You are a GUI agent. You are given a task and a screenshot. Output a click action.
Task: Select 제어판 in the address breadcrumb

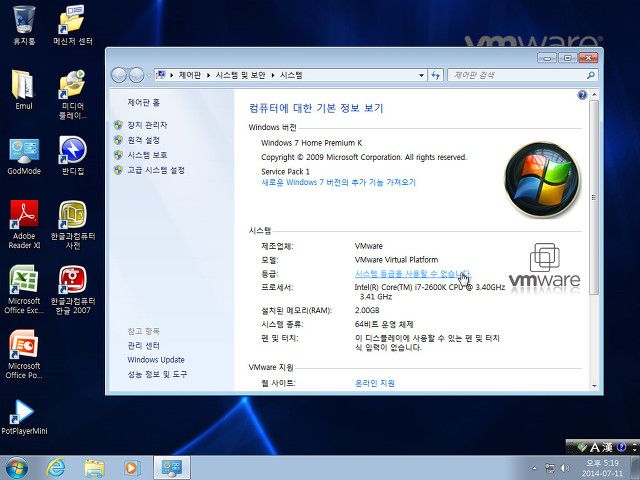click(190, 75)
